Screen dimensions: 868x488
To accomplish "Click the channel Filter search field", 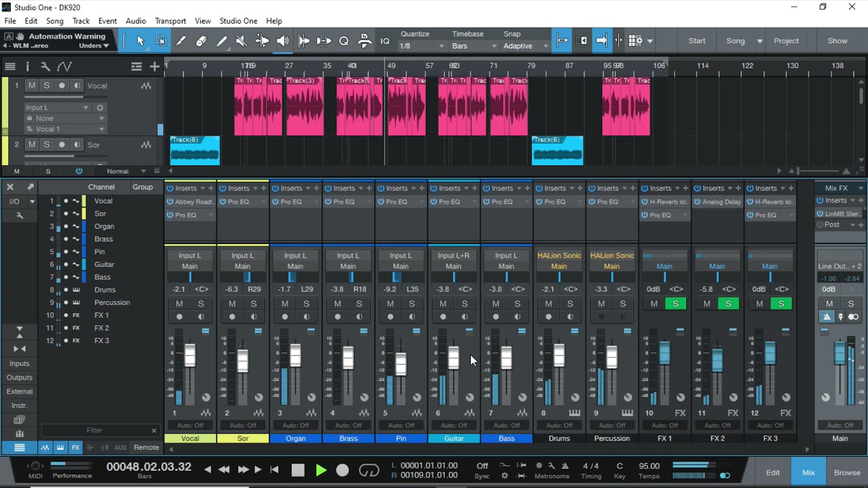I will (x=100, y=430).
